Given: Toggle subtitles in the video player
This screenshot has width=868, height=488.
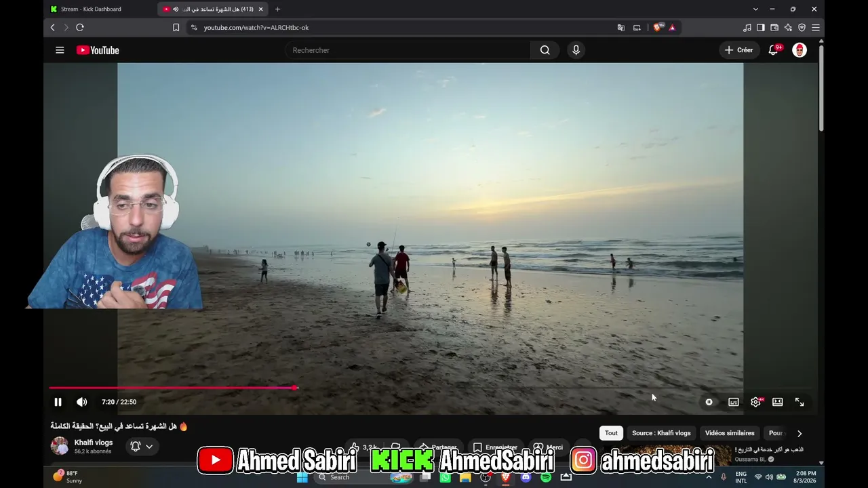Looking at the screenshot, I should point(733,402).
